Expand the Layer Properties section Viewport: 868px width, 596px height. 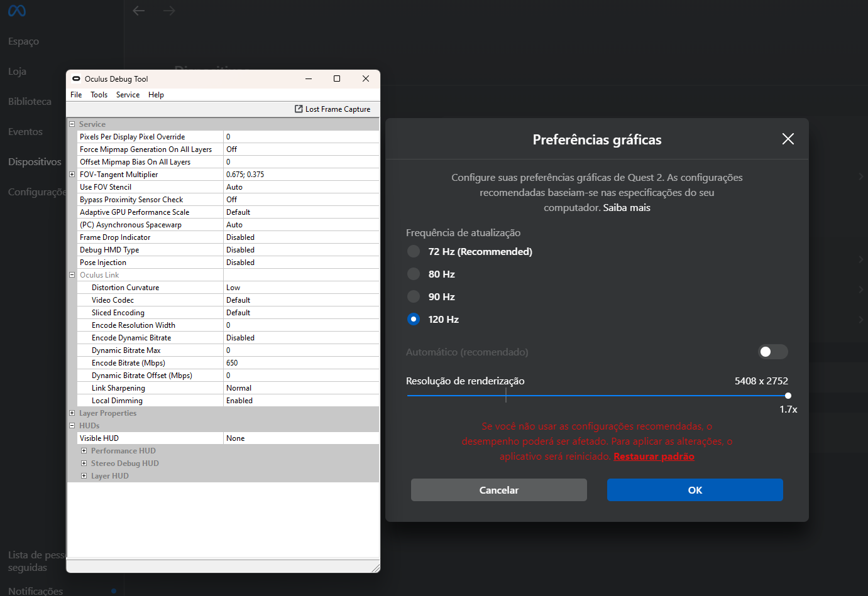click(72, 413)
